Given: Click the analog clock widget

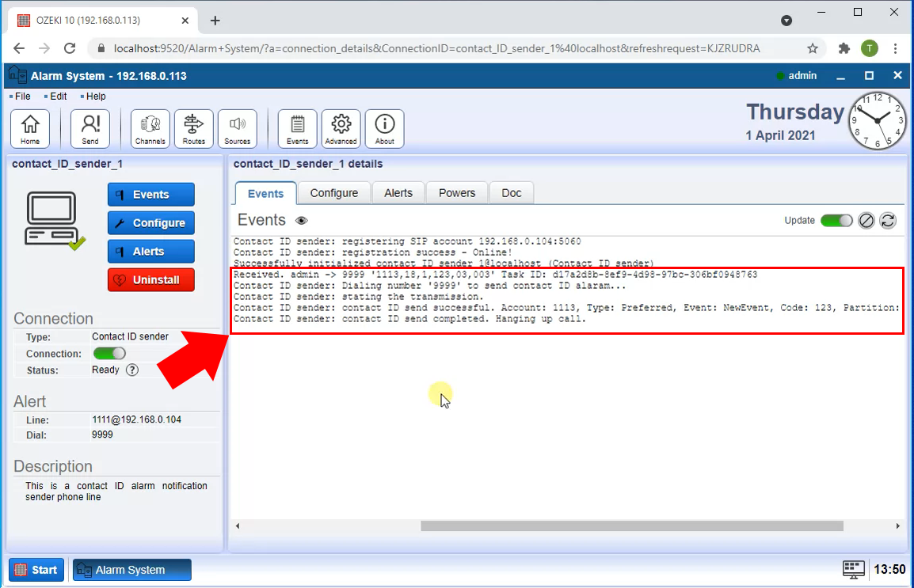Looking at the screenshot, I should coord(878,120).
